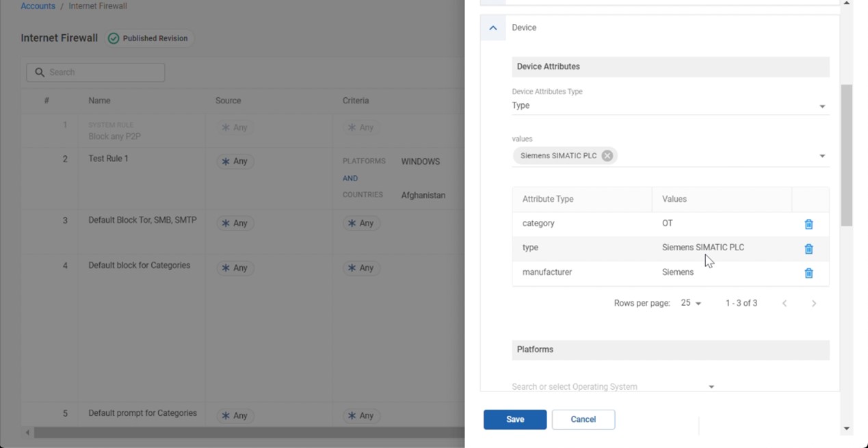
Task: Open the values dropdown arrow
Action: tap(821, 156)
